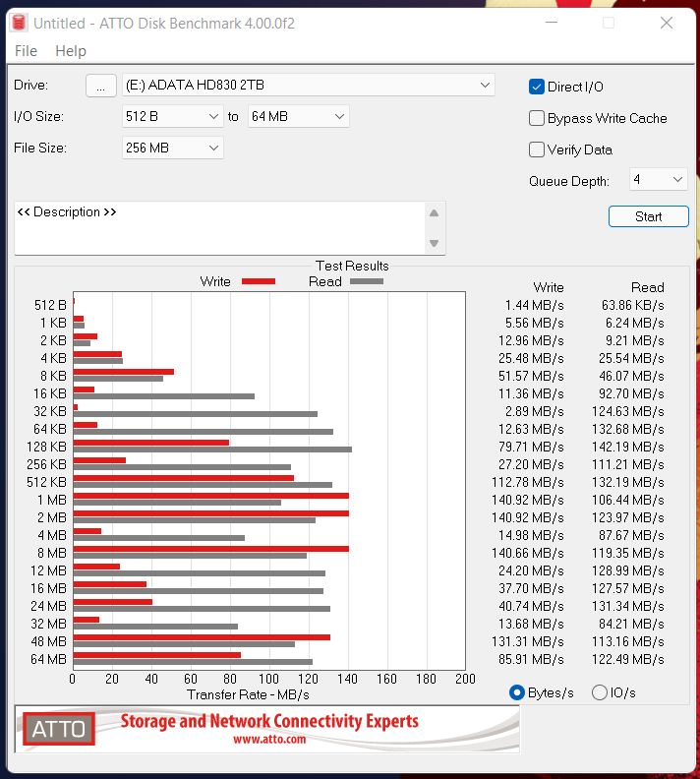700x779 pixels.
Task: Click the ATTO logo in banner
Action: [x=59, y=729]
